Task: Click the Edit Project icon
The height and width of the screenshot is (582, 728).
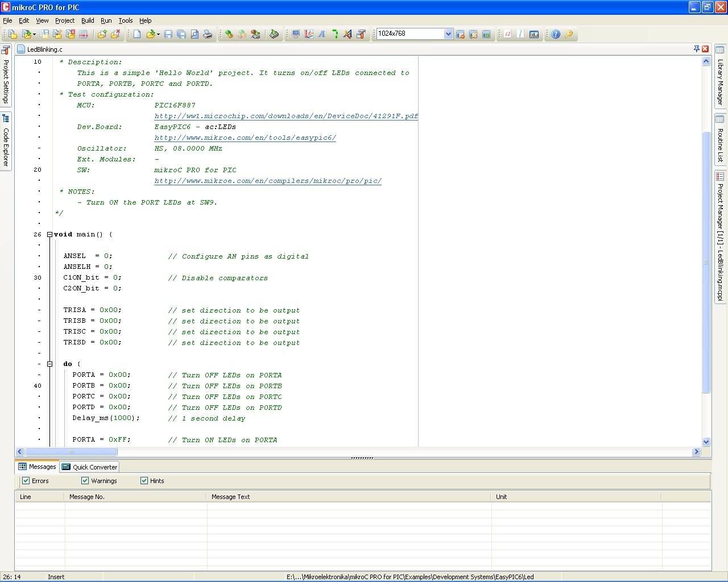Action: coord(57,34)
